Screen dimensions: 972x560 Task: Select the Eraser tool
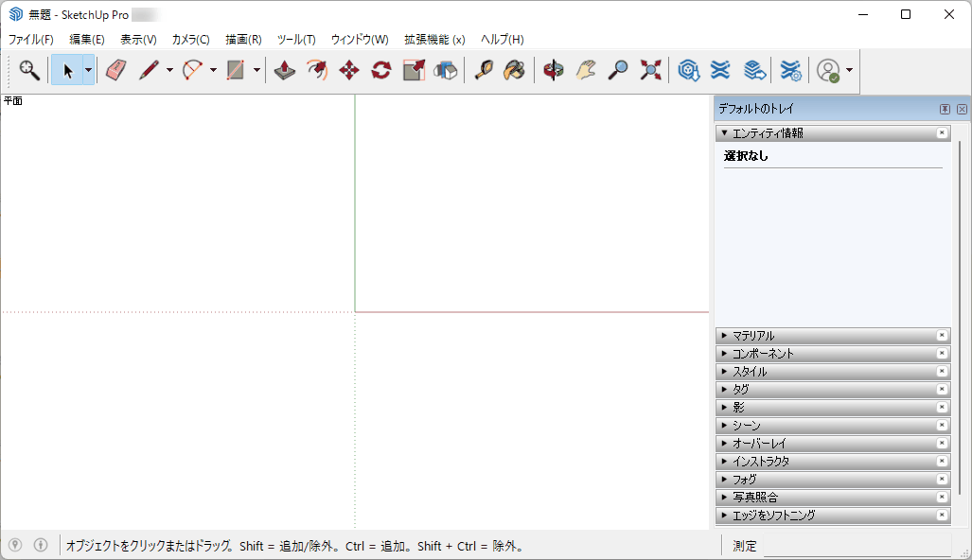tap(116, 70)
